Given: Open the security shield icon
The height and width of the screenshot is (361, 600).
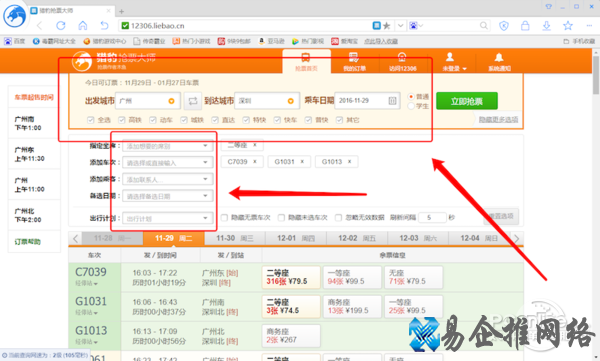Looking at the screenshot, I should (x=504, y=26).
